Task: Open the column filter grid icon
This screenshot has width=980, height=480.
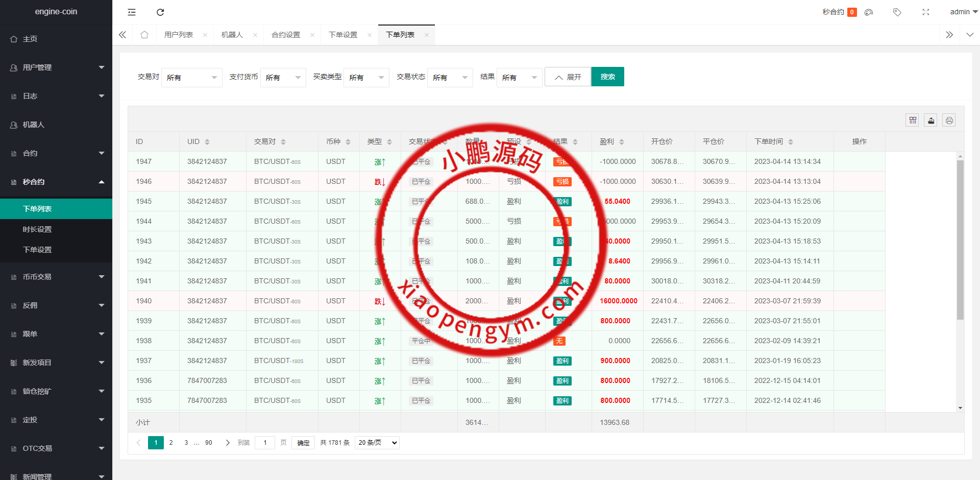Action: (913, 121)
